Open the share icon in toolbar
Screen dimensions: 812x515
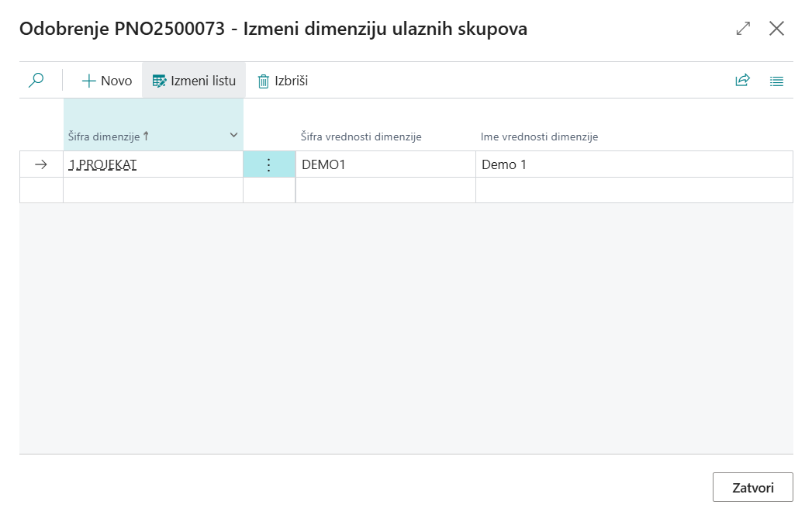point(742,81)
